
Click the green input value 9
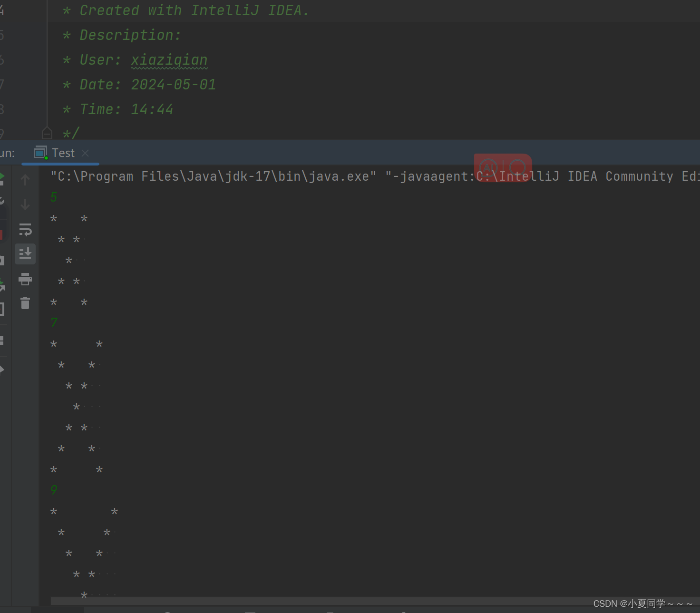pyautogui.click(x=54, y=490)
